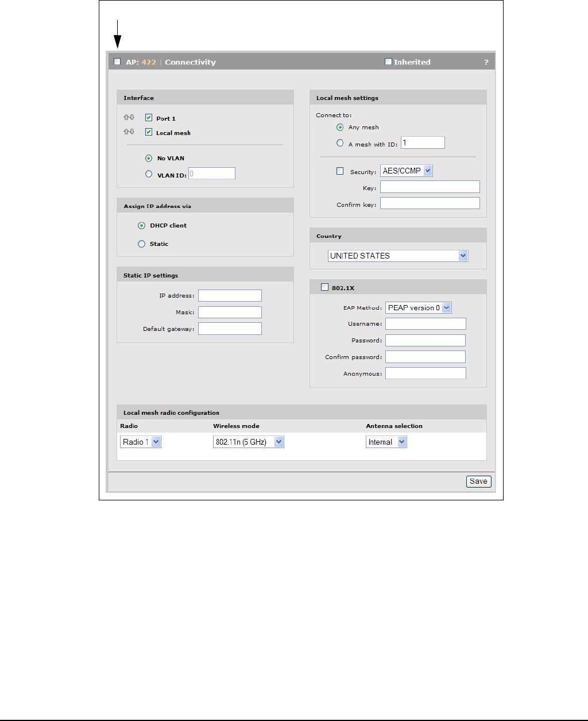Open the AES/CCMP security dropdown

click(407, 171)
